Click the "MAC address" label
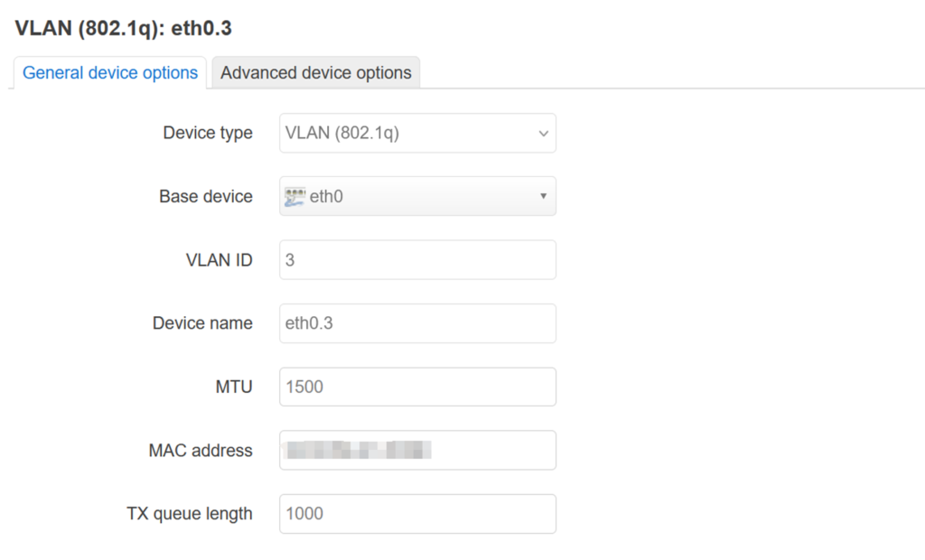925x560 pixels. [201, 451]
